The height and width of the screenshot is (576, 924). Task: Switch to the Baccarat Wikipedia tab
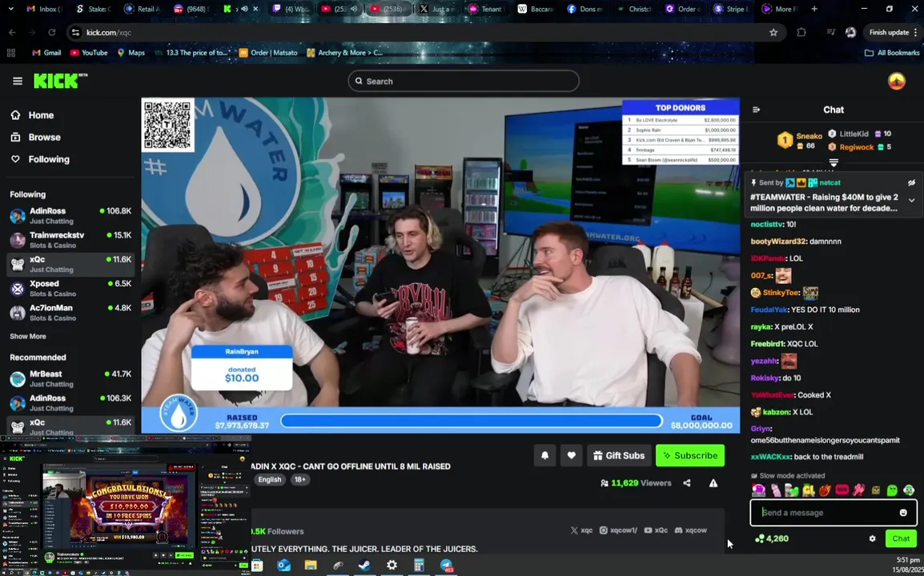(x=535, y=9)
